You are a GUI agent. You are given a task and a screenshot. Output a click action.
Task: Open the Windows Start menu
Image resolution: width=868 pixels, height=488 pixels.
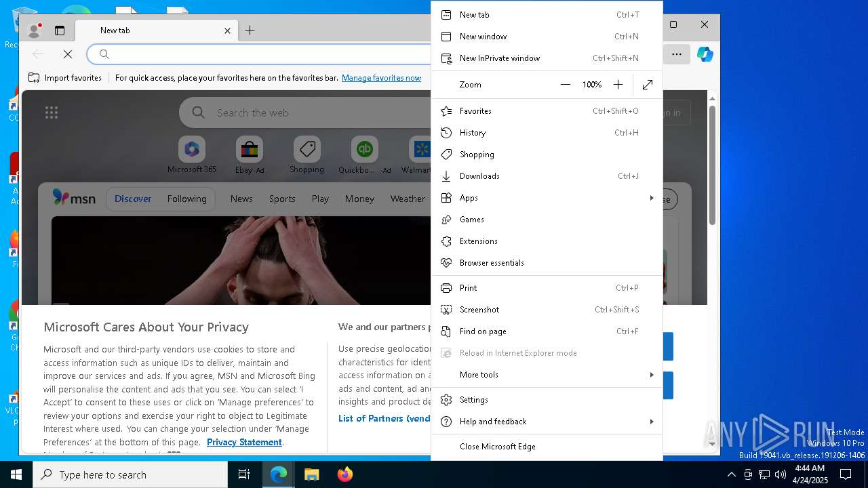pos(16,474)
